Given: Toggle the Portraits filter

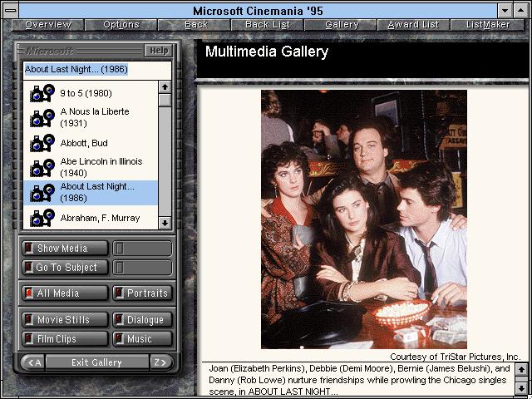Looking at the screenshot, I should pos(142,293).
